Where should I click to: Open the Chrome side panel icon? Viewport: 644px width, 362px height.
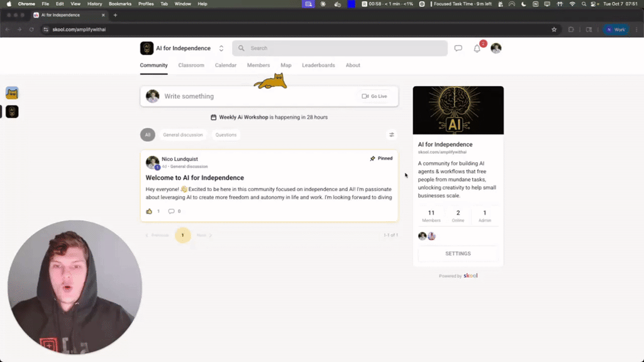click(589, 30)
